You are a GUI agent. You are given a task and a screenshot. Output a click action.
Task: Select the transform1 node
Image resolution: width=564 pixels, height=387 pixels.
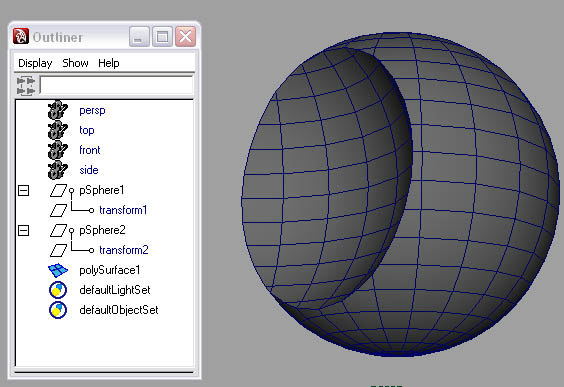(x=123, y=210)
